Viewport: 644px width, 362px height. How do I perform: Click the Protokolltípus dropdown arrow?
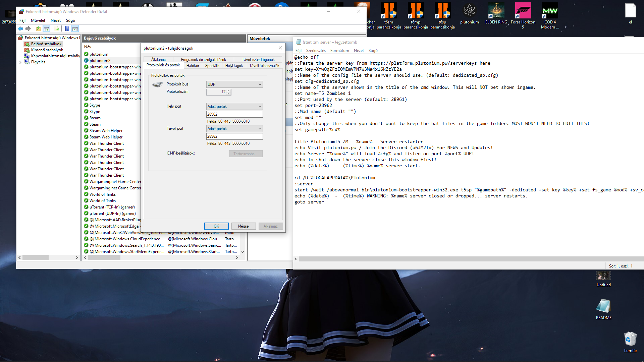point(260,84)
